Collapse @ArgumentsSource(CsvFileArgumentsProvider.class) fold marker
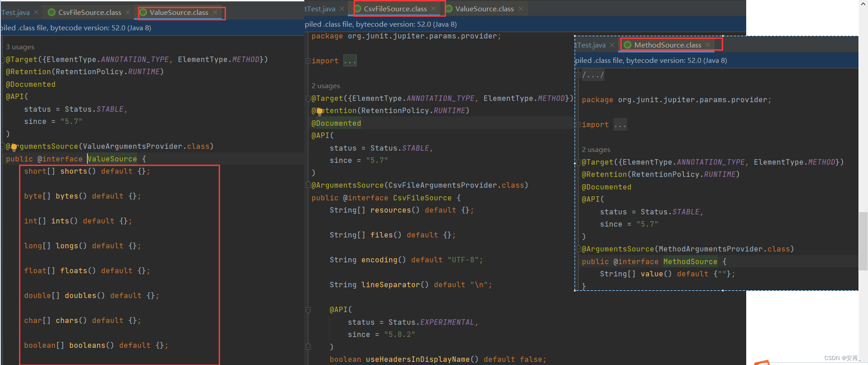The image size is (868, 365). point(308,185)
